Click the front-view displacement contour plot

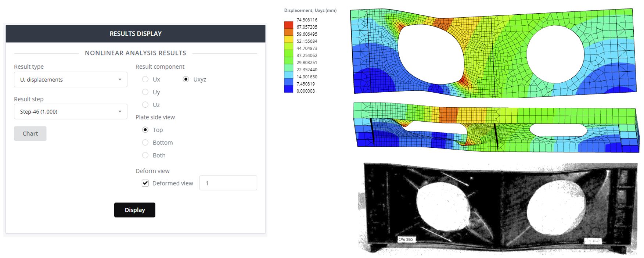[493, 53]
